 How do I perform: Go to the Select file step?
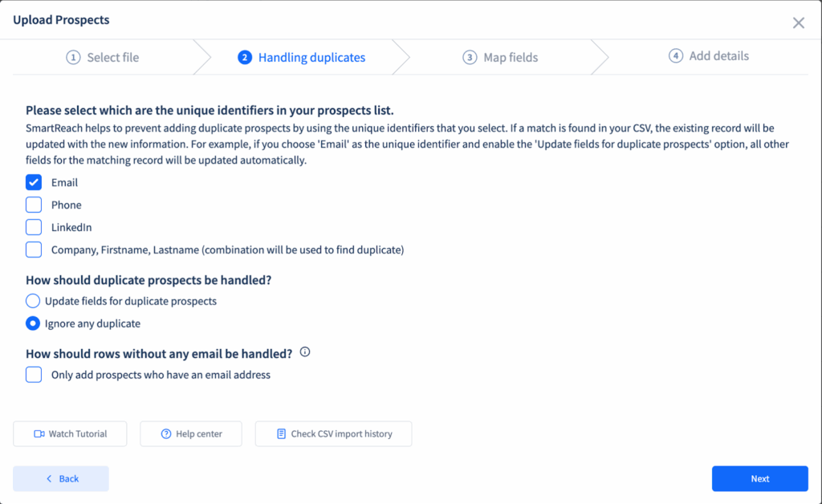103,57
